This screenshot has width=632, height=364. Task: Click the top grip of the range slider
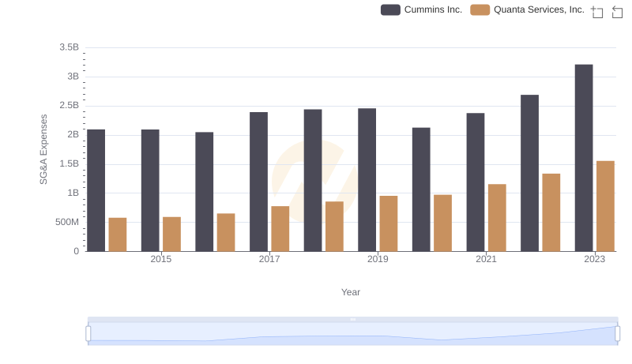pos(352,319)
